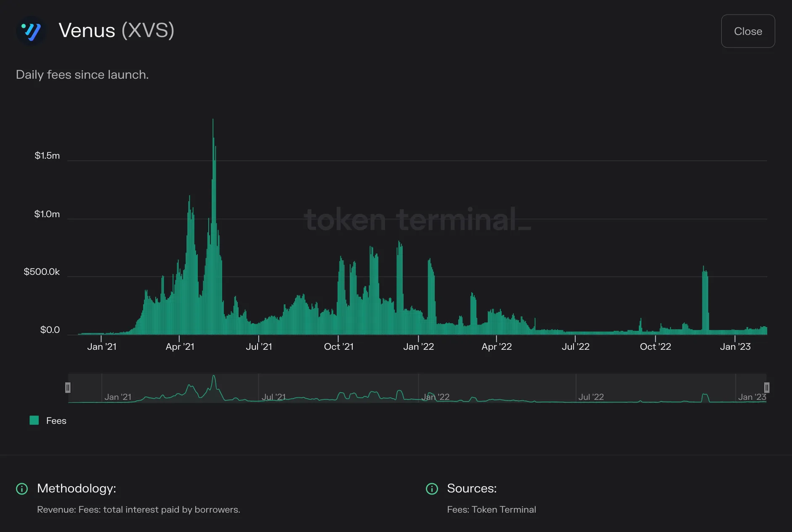Click the Apr '22 x-axis label

[497, 347]
